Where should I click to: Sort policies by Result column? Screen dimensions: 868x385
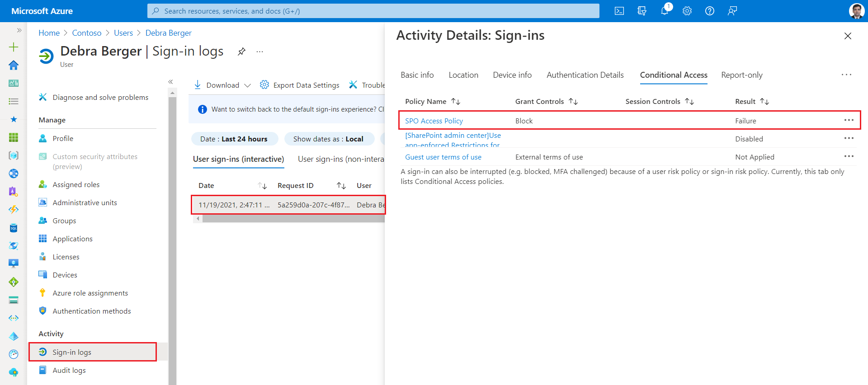coord(764,102)
